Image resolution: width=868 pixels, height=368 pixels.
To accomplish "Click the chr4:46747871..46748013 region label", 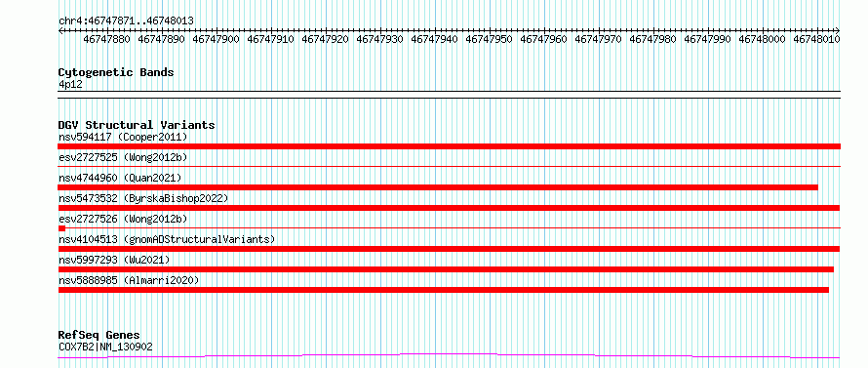I will point(126,20).
